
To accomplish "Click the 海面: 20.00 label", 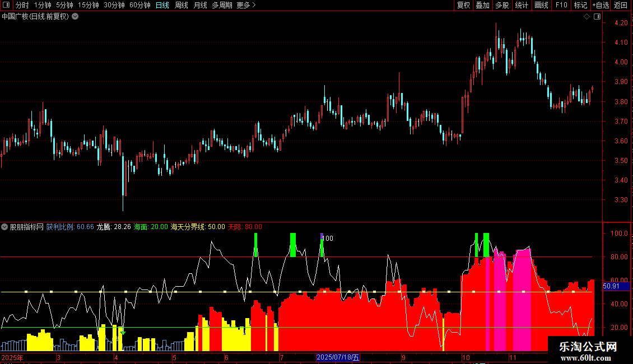I will point(151,227).
